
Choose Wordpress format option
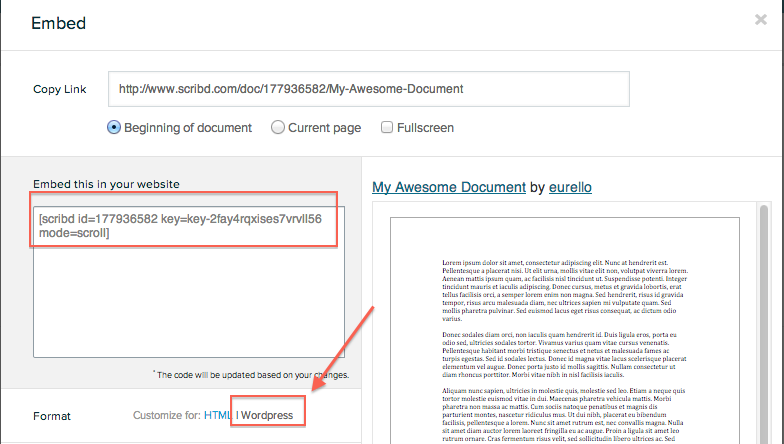pos(267,416)
